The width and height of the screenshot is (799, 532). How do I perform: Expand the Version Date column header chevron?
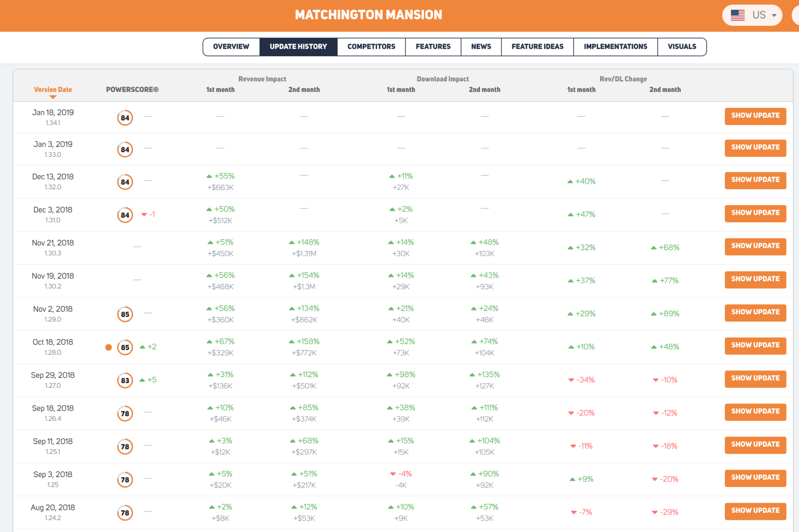click(53, 97)
